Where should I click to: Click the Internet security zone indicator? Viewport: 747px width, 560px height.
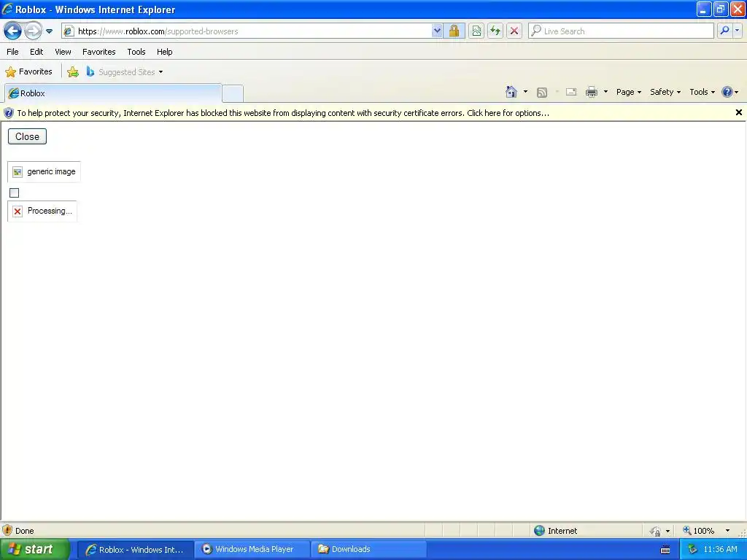coord(555,531)
